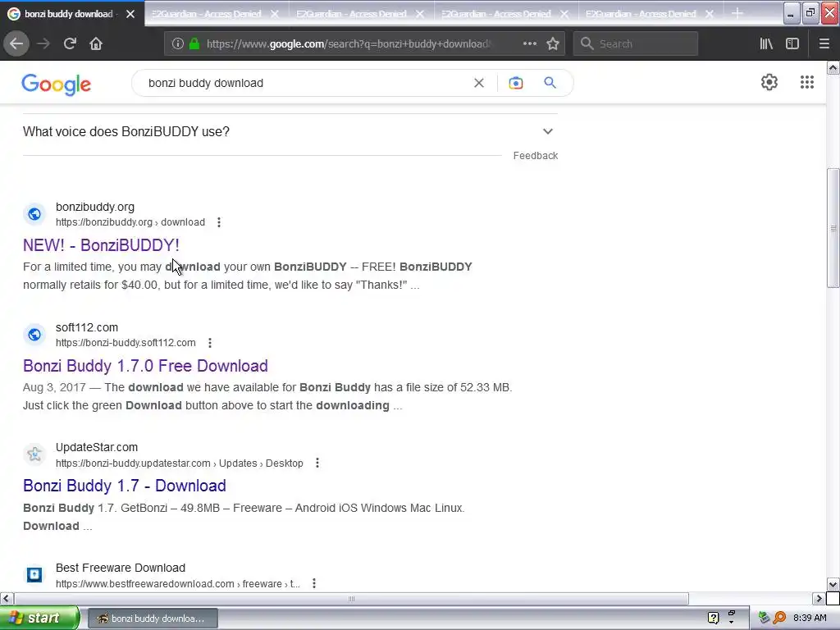Screen dimensions: 840x630
Task: Open Bonzi Buddy 1.7 - Download link
Action: point(125,486)
